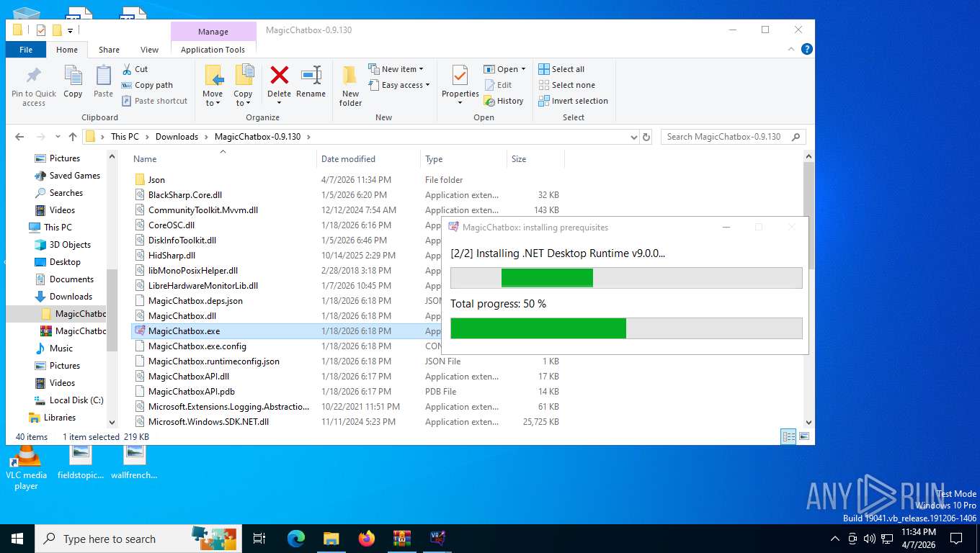Click Select all in the ribbon

coord(561,69)
